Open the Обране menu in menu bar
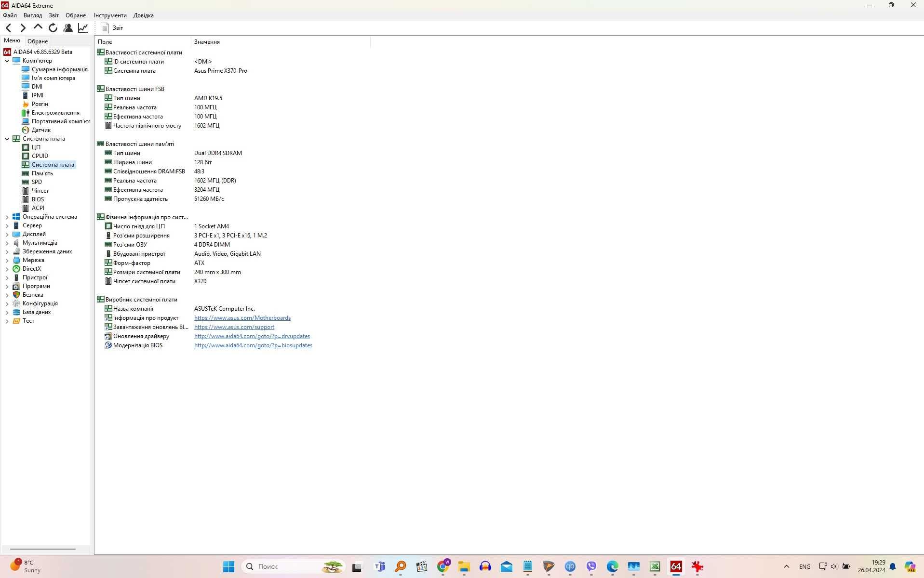Image resolution: width=924 pixels, height=578 pixels. 76,15
